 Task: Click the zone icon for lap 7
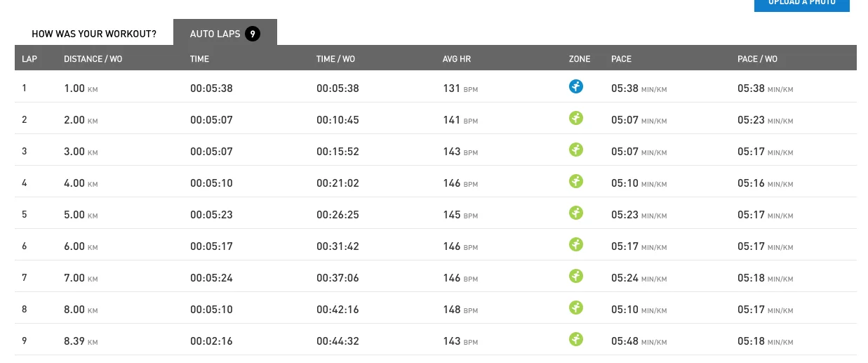[x=576, y=277]
